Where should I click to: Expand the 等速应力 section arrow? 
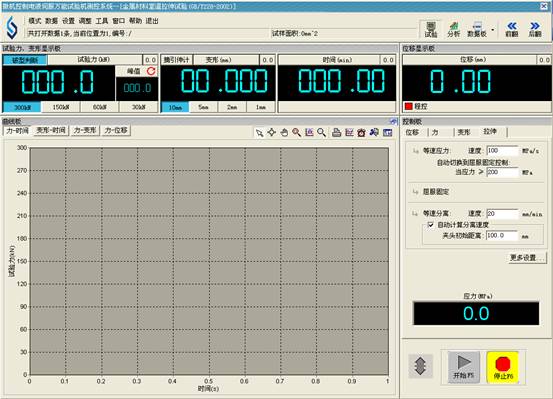click(415, 151)
